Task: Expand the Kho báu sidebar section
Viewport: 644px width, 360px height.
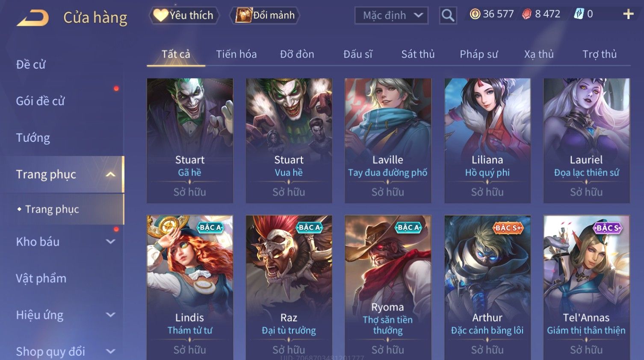Action: click(111, 242)
